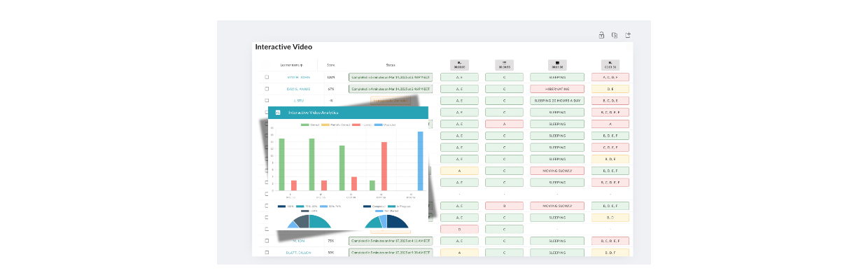
Task: Click the tall blue bar in the analytics chart
Action: point(420,161)
